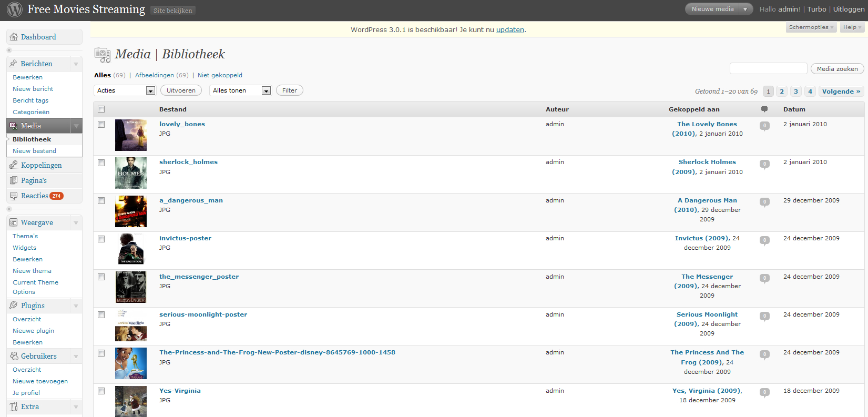Open Nieuw bestand under Media

click(x=34, y=151)
